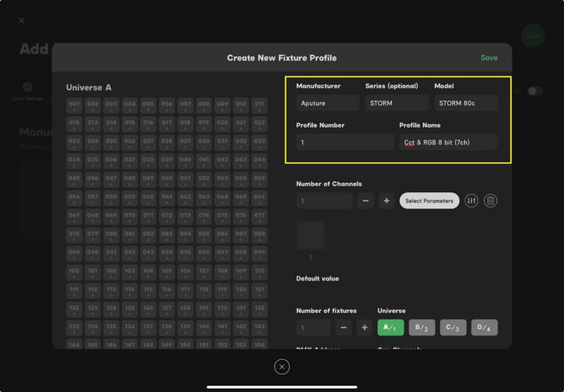Image resolution: width=564 pixels, height=392 pixels.
Task: Toggle the switch in the background page
Action: [534, 91]
